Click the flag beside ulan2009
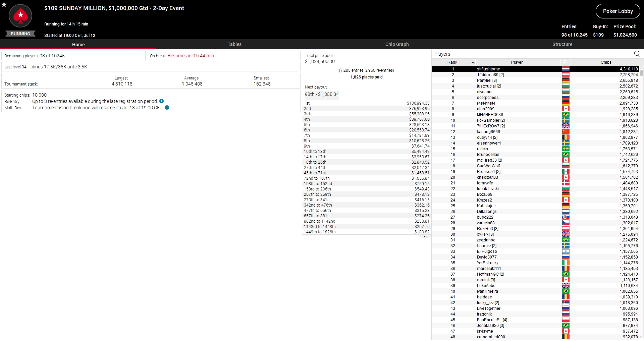Viewport: 644px width, 341px height. tap(566, 109)
